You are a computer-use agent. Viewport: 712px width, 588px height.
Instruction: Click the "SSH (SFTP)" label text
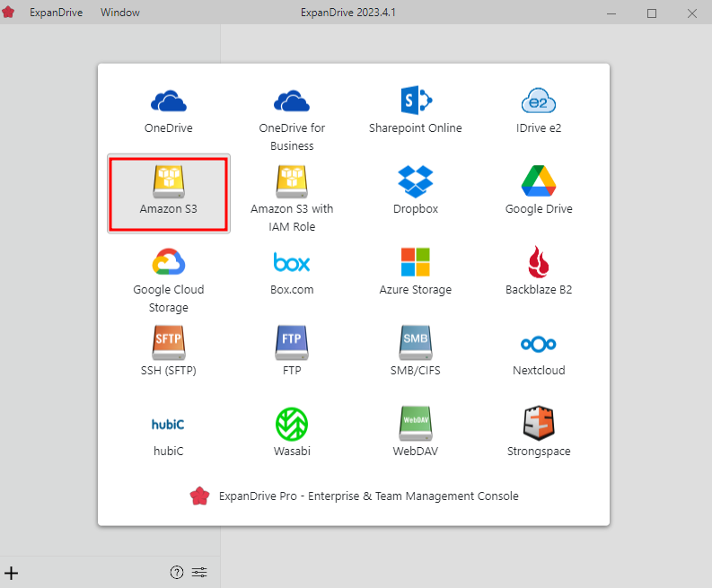[169, 371]
